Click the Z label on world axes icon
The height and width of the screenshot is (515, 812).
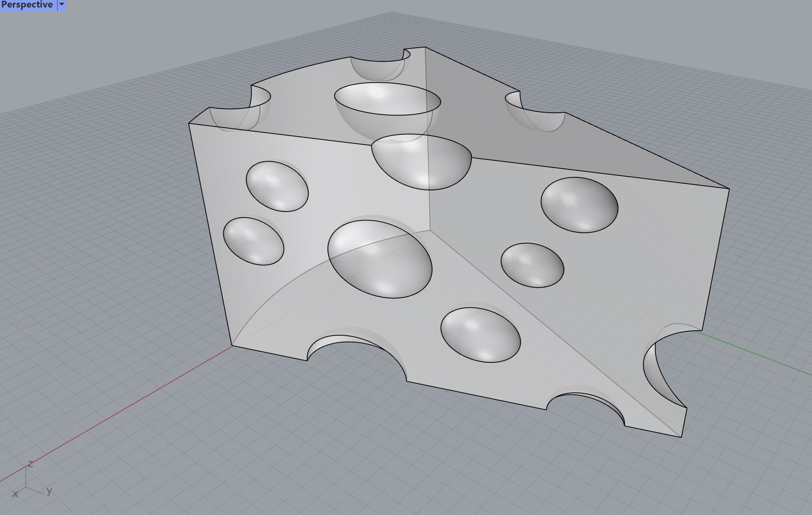pyautogui.click(x=30, y=464)
